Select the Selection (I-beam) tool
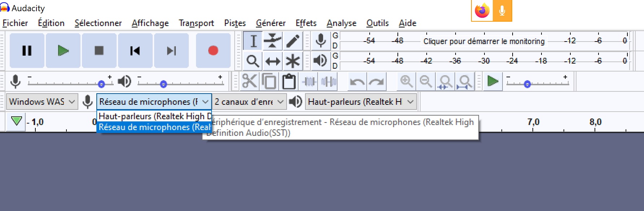Image resolution: width=644 pixels, height=211 pixels. [253, 41]
